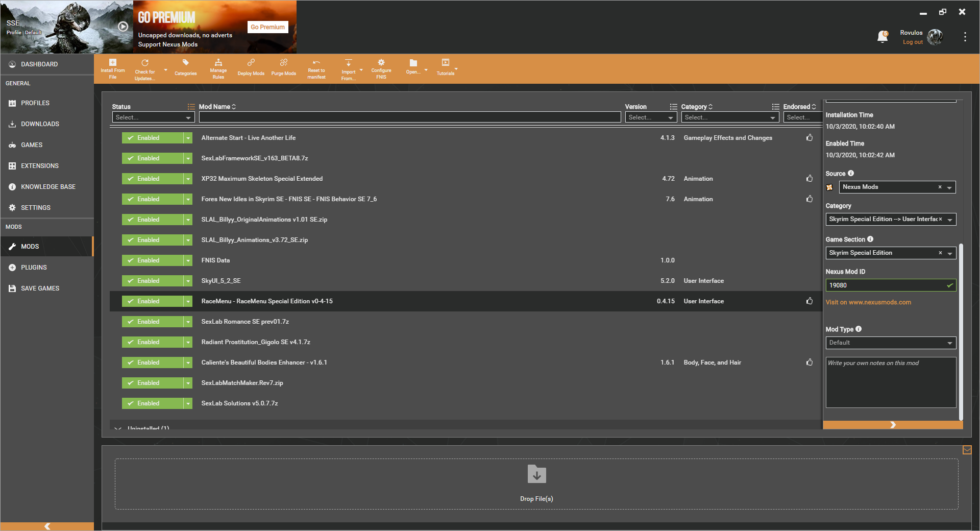Click Deploy Mods
Screen dimensions: 980x531
click(251, 68)
